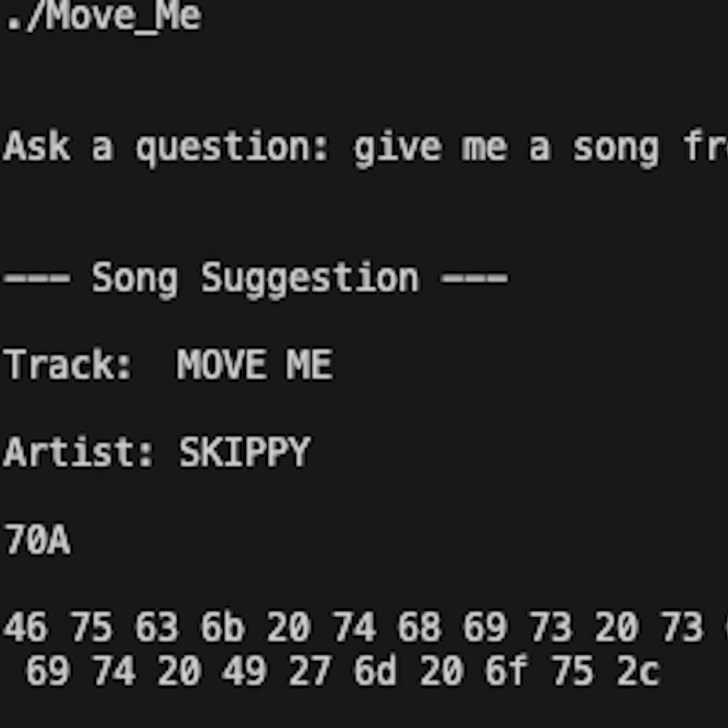Image resolution: width=728 pixels, height=728 pixels.
Task: Click the "SKIPPY" artist name
Action: 245,452
